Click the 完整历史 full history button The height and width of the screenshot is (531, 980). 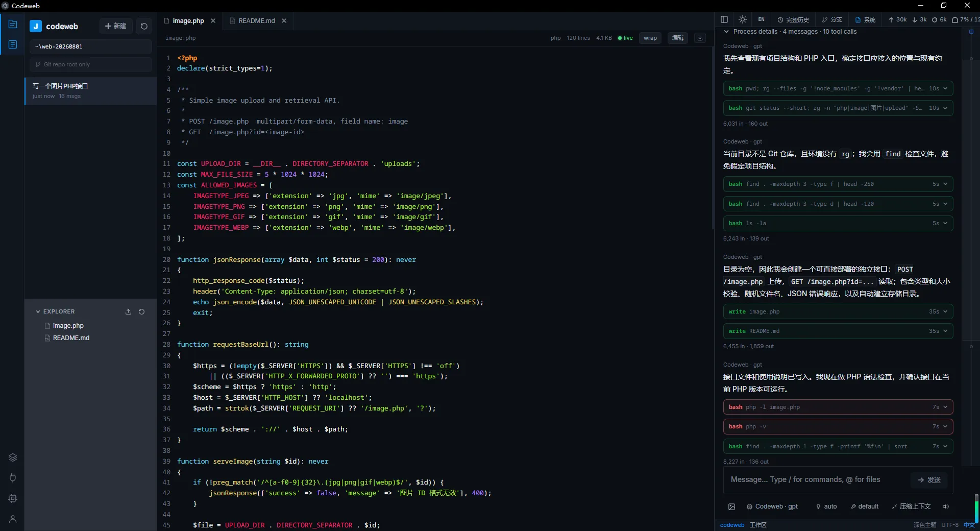click(x=793, y=19)
